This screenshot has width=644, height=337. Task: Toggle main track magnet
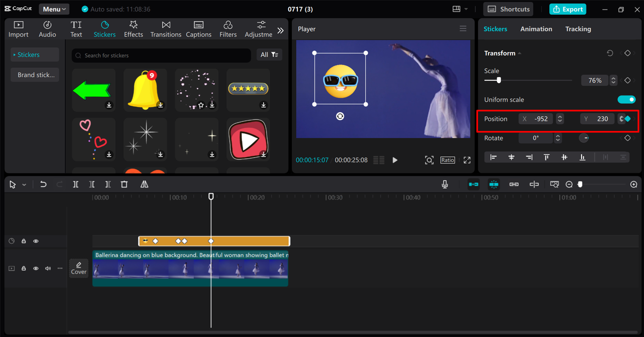click(x=473, y=184)
